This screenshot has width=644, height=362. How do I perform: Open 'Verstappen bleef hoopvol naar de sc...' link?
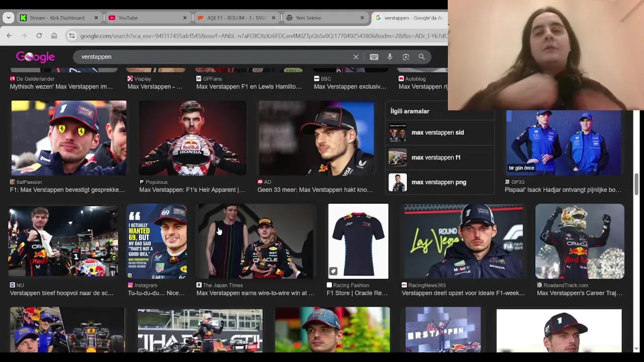[x=62, y=293]
